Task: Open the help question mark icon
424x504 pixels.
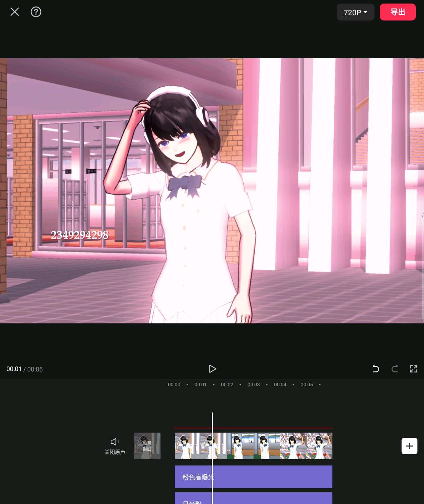Action: point(36,12)
